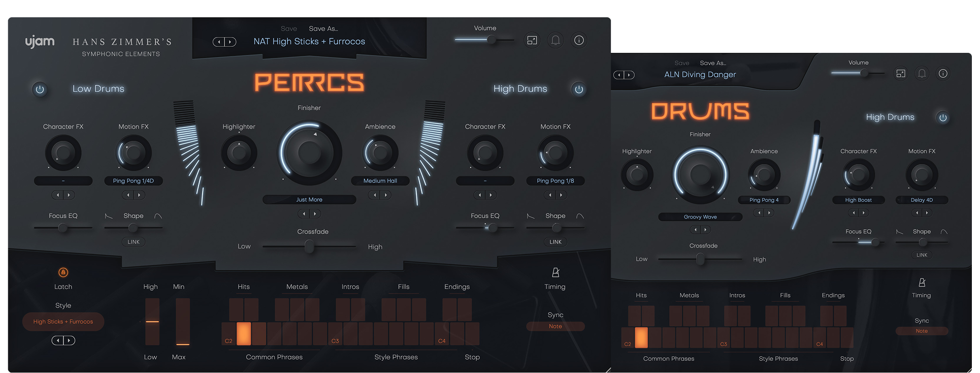Click the Timing metronome icon in DRUMS

[x=922, y=282]
